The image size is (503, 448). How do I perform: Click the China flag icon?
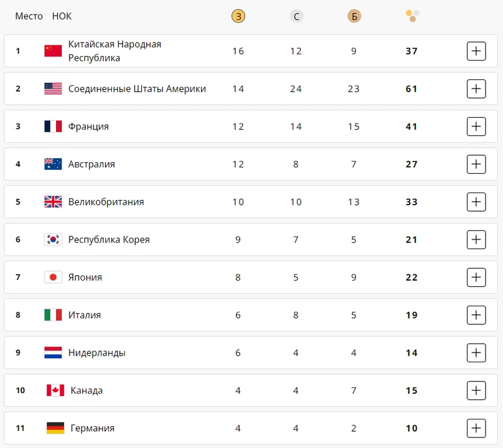coord(53,51)
